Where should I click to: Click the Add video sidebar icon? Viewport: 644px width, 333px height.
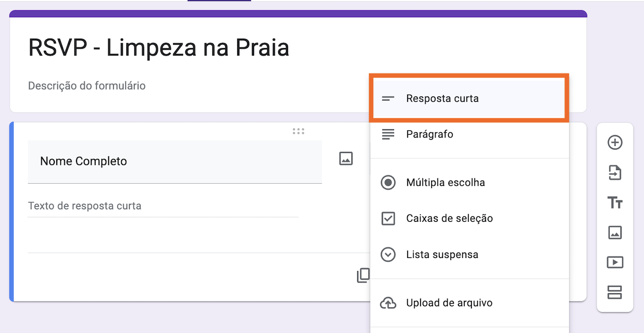point(615,262)
